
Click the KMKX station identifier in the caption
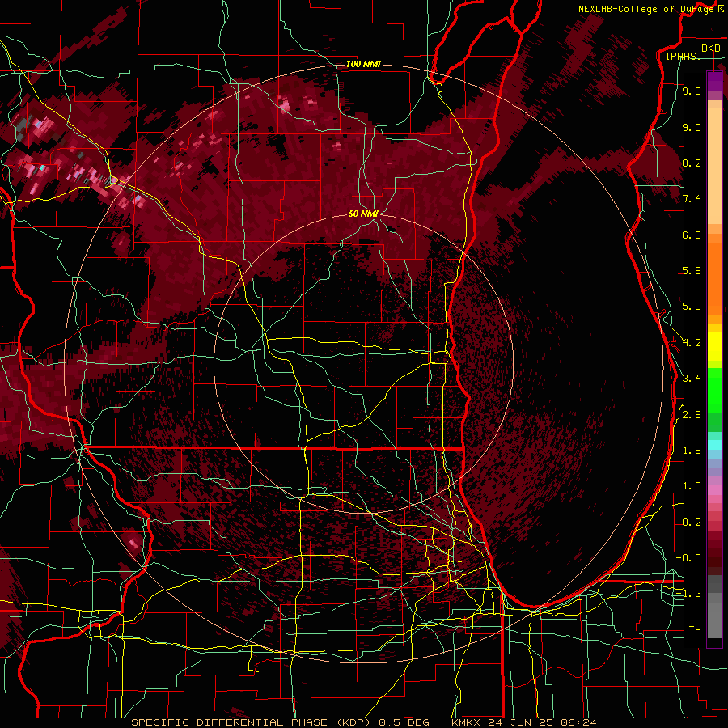[x=466, y=722]
